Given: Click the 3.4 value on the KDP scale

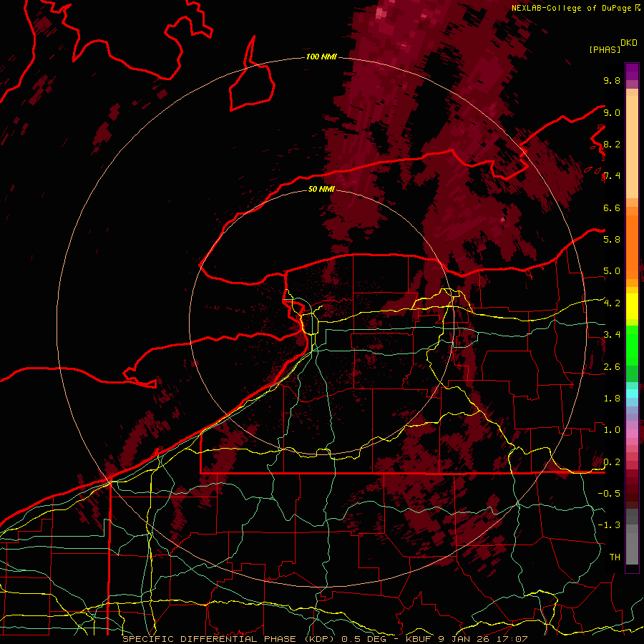Looking at the screenshot, I should [x=612, y=334].
